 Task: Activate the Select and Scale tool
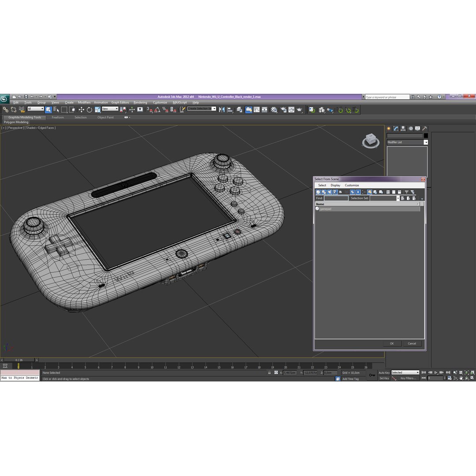(x=97, y=110)
